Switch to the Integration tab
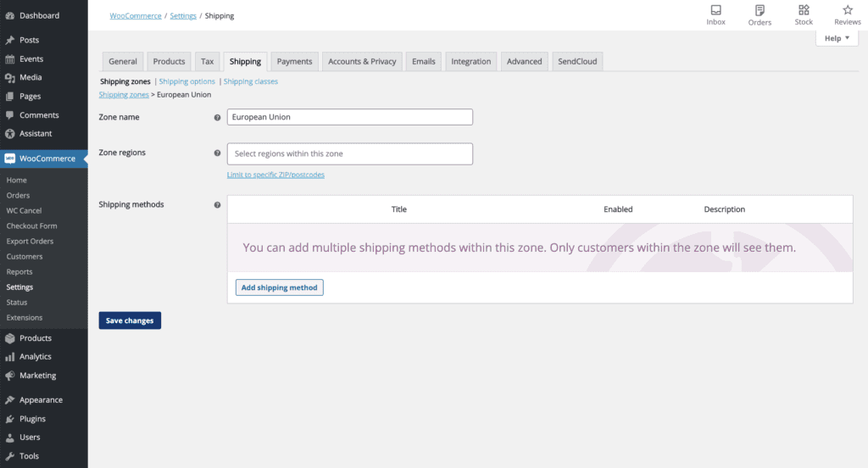 pos(471,62)
